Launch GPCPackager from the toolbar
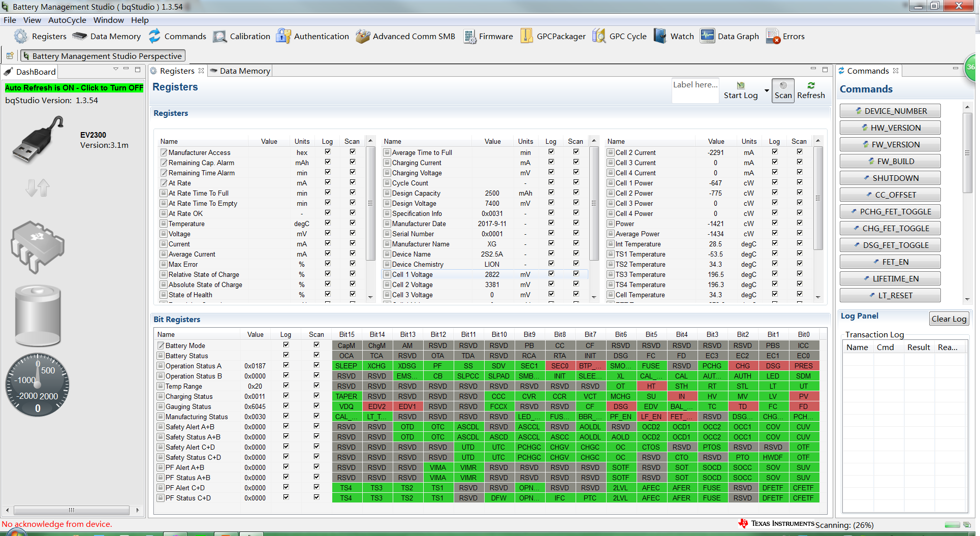 [553, 36]
